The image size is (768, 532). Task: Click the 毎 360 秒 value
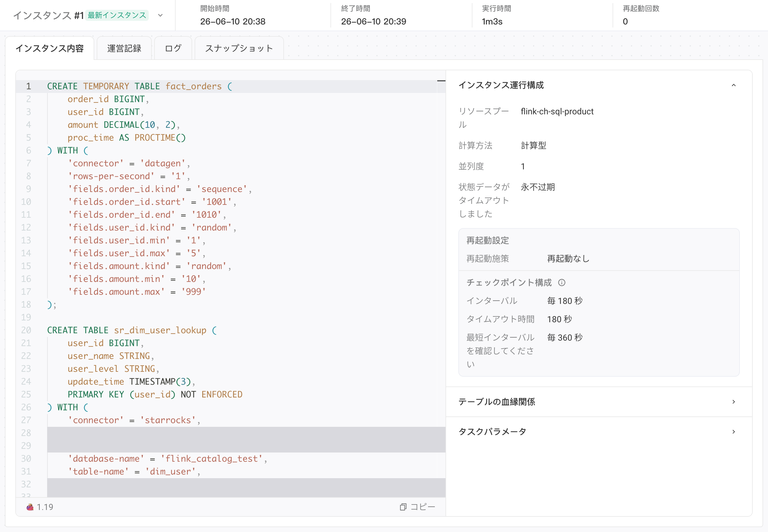(565, 337)
